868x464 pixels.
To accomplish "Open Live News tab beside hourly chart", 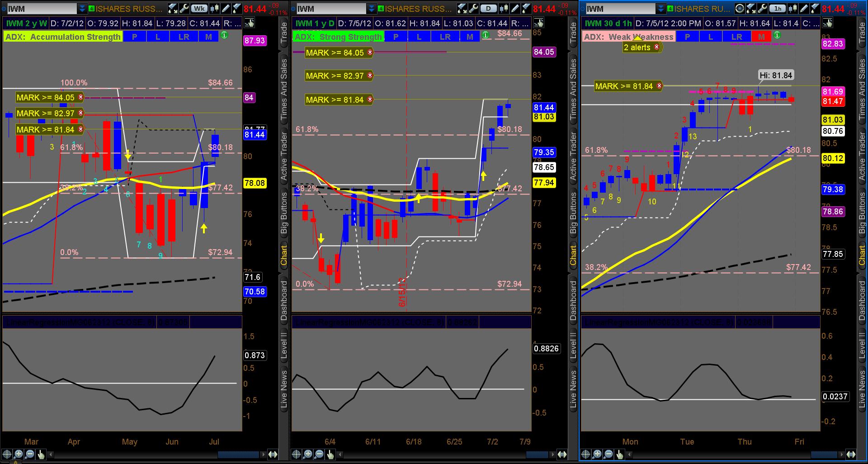I will 863,390.
